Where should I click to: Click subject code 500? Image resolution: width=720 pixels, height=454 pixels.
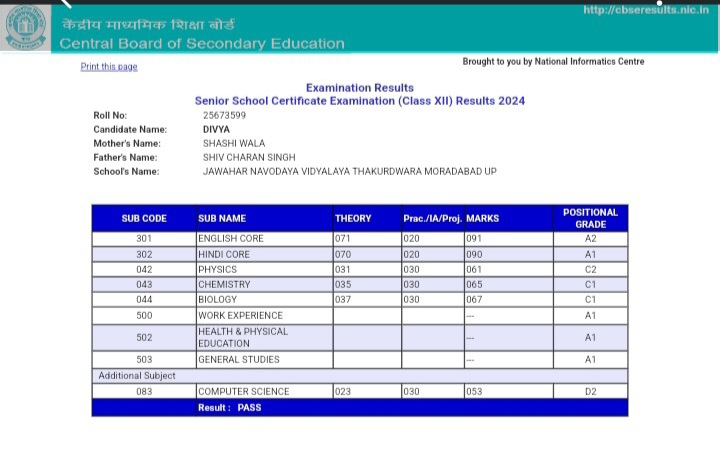pos(144,316)
